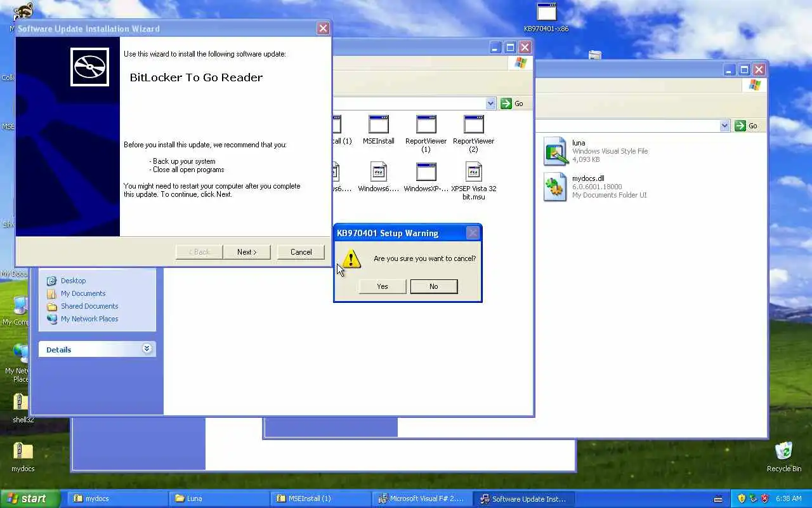Select the Windows6.... update file icon
Image resolution: width=812 pixels, height=508 pixels.
[379, 172]
